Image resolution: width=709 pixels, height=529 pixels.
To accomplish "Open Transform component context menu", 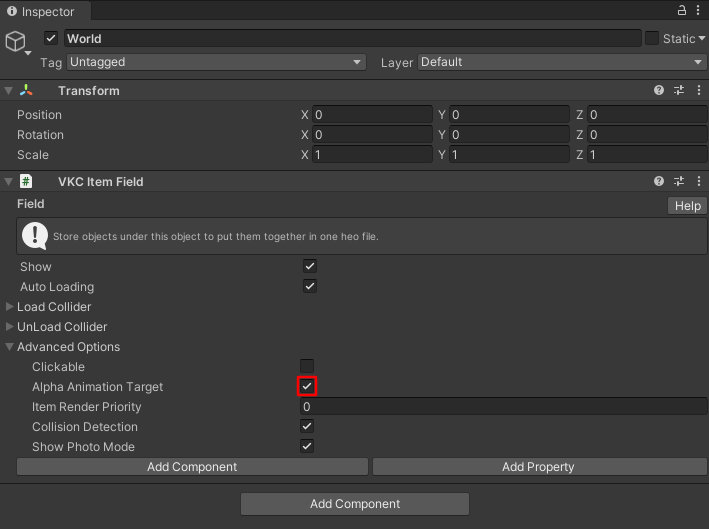I will tap(698, 90).
